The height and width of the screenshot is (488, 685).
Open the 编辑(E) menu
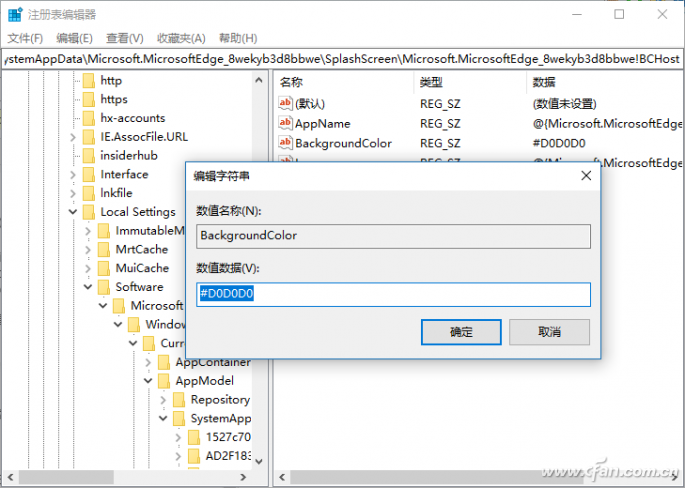[74, 38]
